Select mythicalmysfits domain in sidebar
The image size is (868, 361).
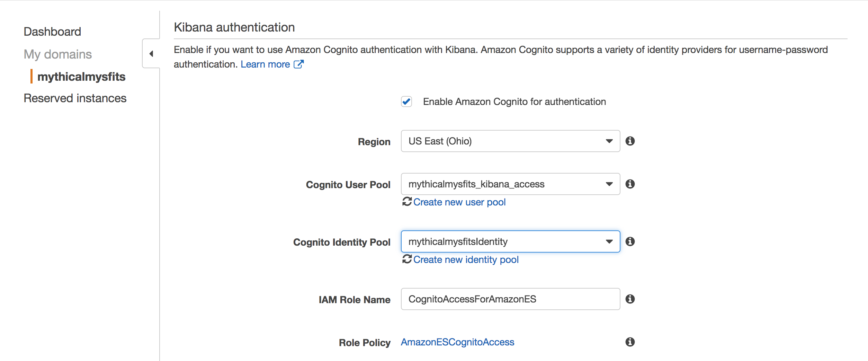tap(81, 77)
